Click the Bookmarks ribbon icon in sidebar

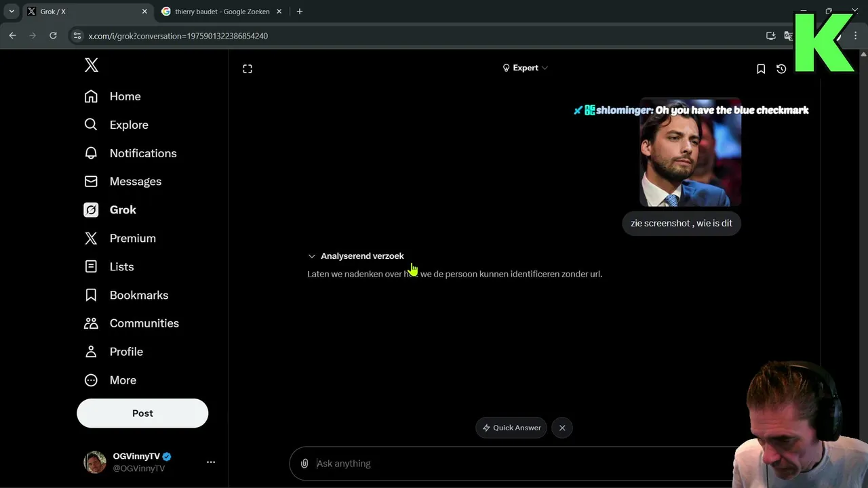91,296
